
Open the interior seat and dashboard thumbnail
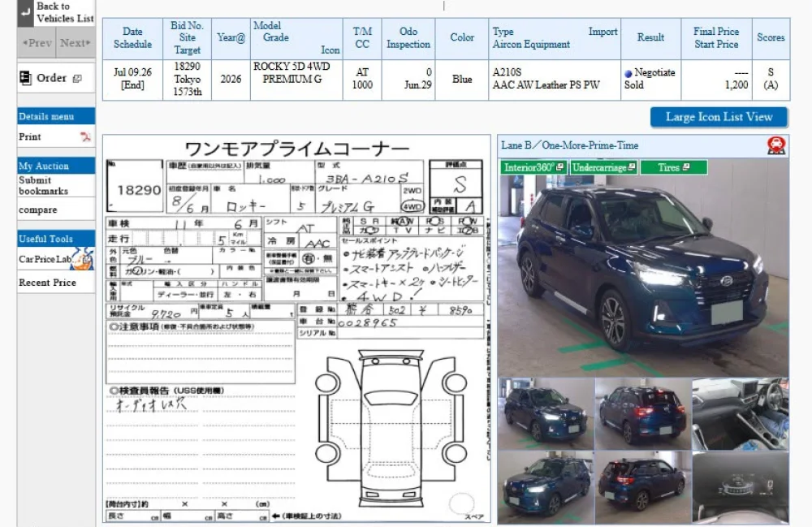pos(740,413)
